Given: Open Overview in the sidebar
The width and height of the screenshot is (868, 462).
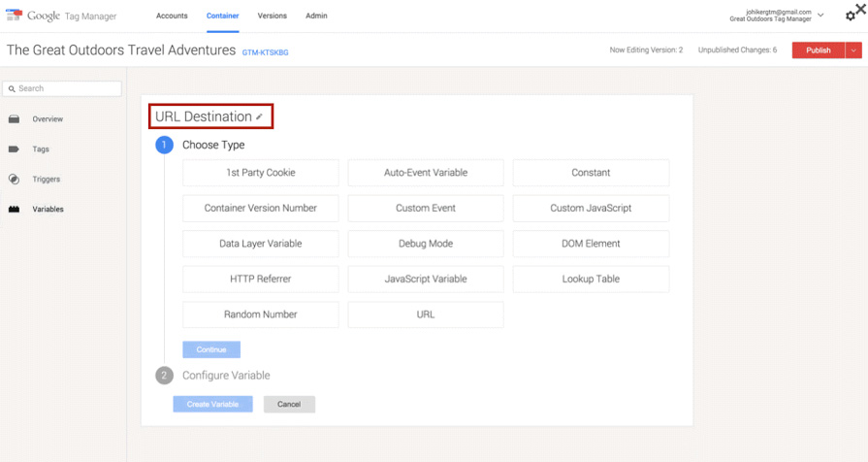Looking at the screenshot, I should pos(48,119).
